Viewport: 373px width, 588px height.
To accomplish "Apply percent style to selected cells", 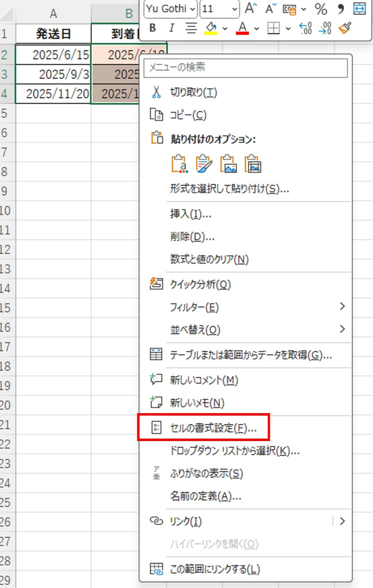I will (x=321, y=8).
